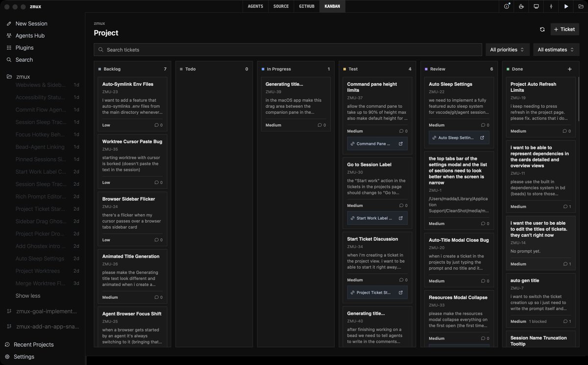Click comment icon on Browser Sidebar Flicker card
Screen dimensions: 588x365
156,240
